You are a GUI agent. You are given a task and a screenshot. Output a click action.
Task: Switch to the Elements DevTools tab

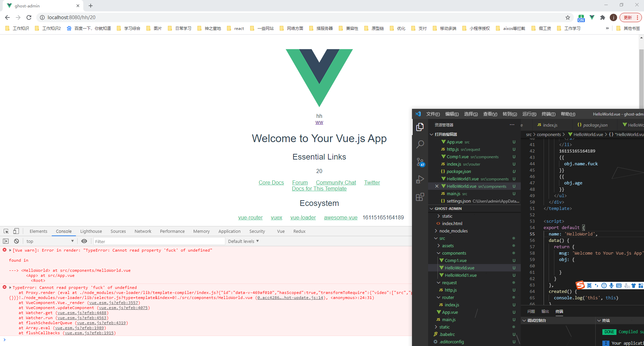pyautogui.click(x=39, y=231)
